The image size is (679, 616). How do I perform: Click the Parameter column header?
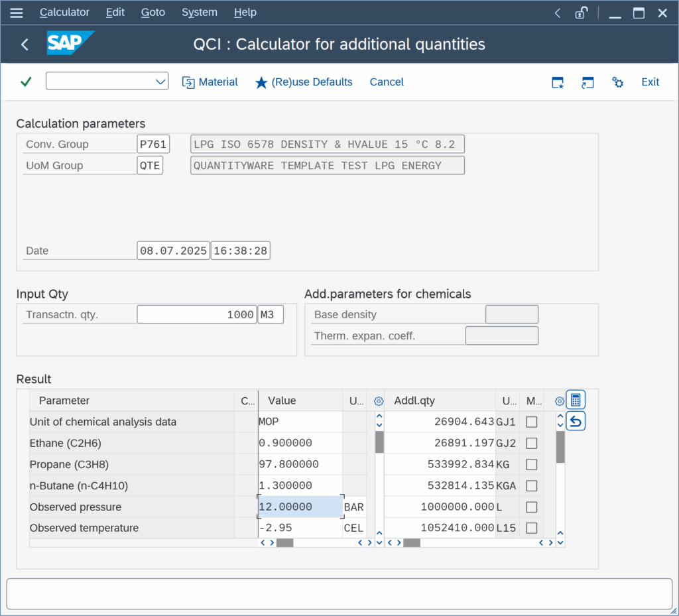(132, 400)
